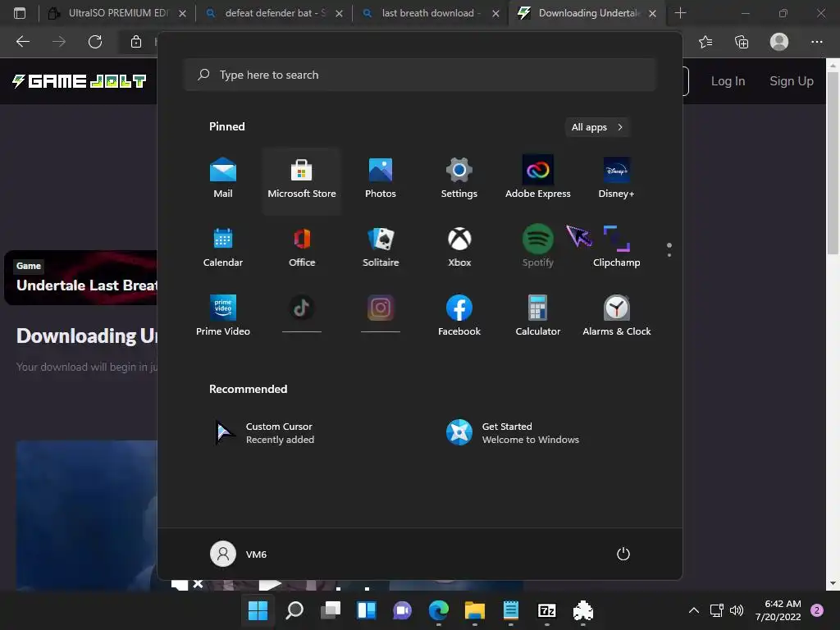Open the Photos app

click(381, 179)
